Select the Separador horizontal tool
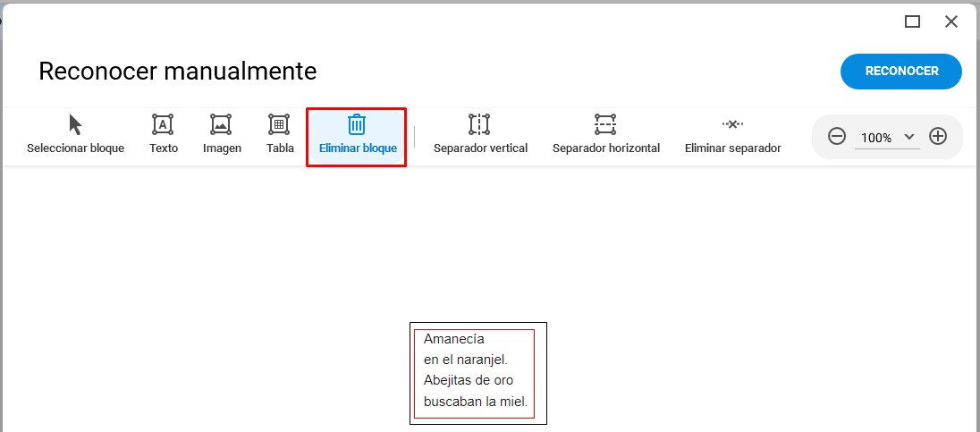This screenshot has width=980, height=432. [x=605, y=134]
